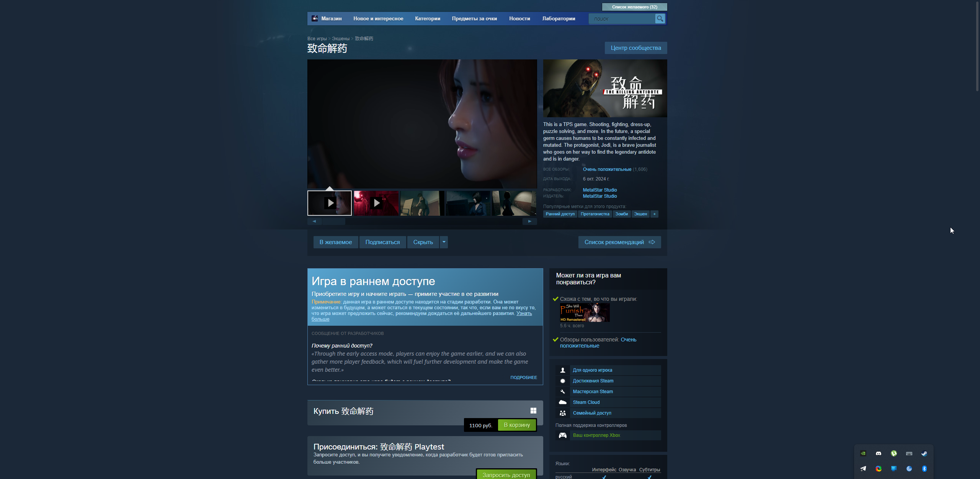Viewport: 980px width, 479px height.
Task: Select the Экшен tag
Action: (x=640, y=214)
